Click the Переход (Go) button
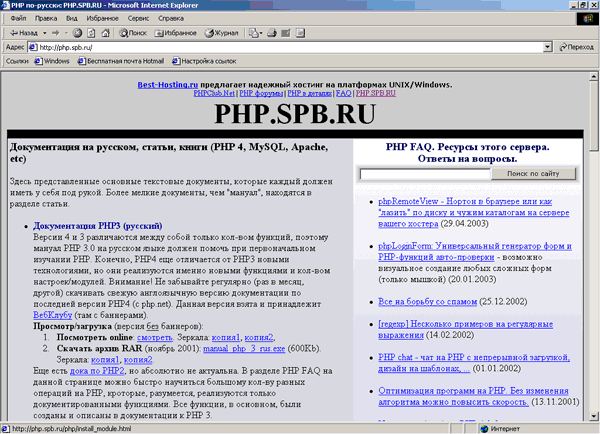600x434 pixels. pyautogui.click(x=576, y=47)
